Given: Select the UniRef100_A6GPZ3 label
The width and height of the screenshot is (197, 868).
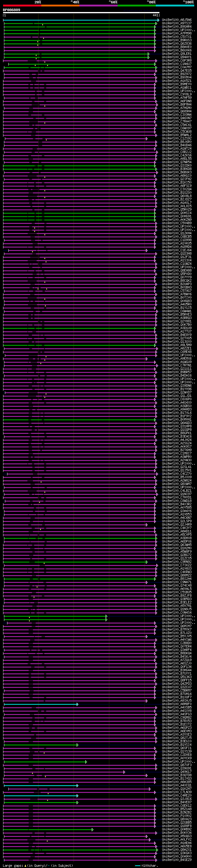Looking at the screenshot, I should coord(176,728).
